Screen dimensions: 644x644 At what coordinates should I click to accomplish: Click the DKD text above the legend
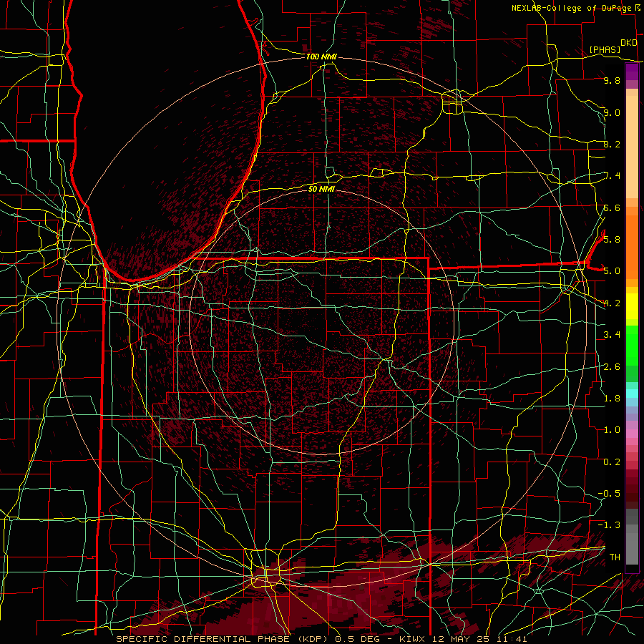coord(628,43)
